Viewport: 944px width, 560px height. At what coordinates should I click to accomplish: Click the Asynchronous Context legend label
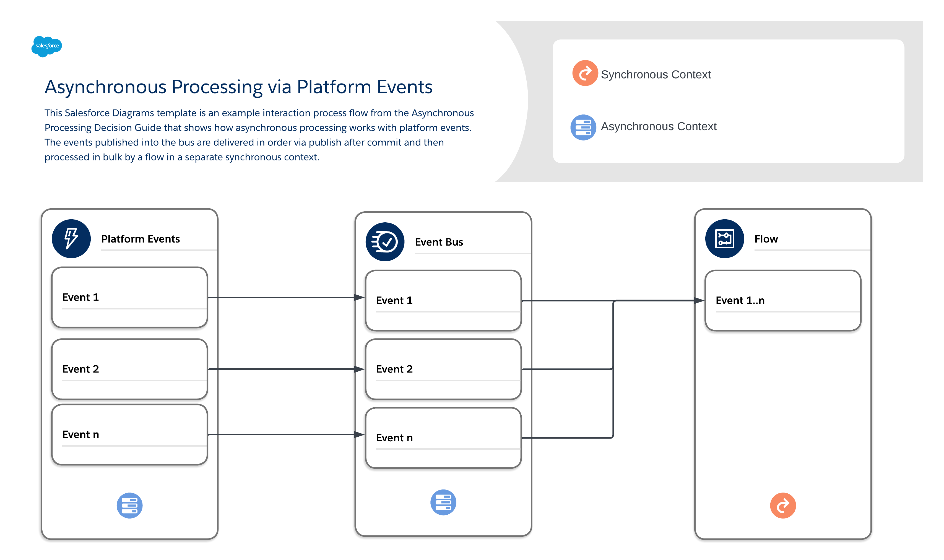point(658,126)
